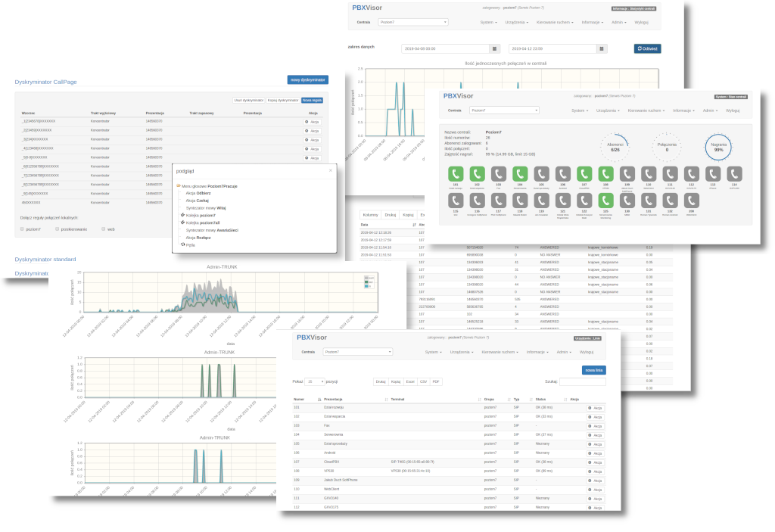The image size is (775, 532).
Task: Click the Abonenci 6/26 circular gauge
Action: 615,147
